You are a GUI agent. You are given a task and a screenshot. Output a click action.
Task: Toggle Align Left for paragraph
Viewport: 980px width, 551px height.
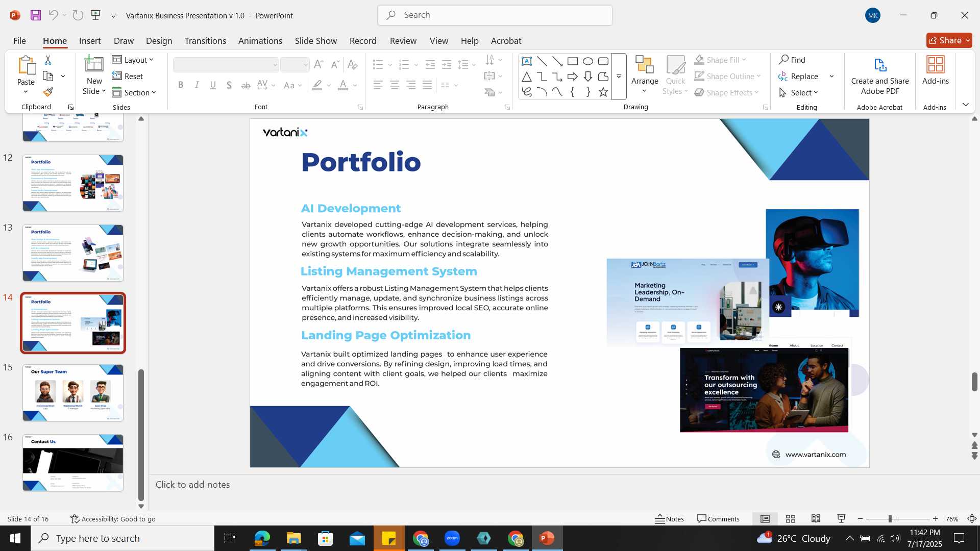pos(378,85)
